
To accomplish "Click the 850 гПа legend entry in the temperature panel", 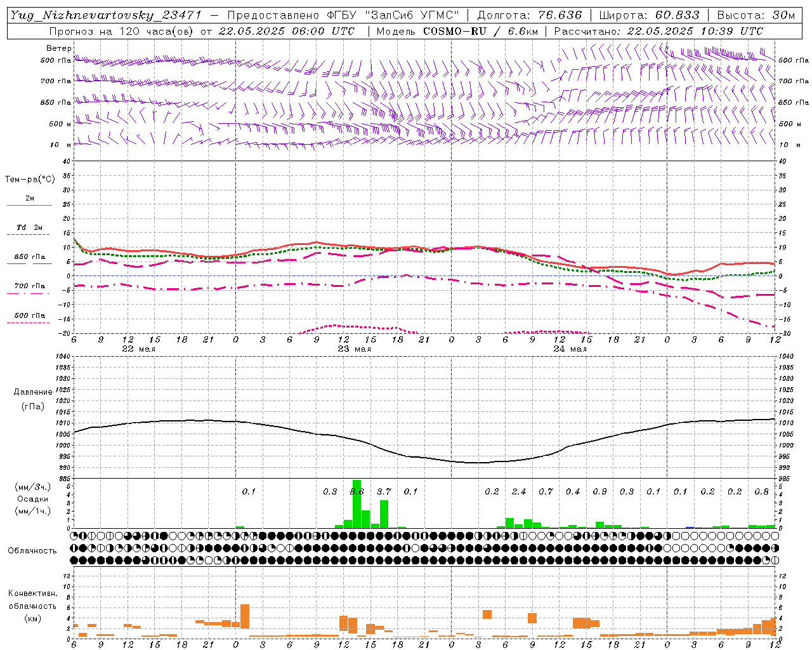I will [30, 257].
